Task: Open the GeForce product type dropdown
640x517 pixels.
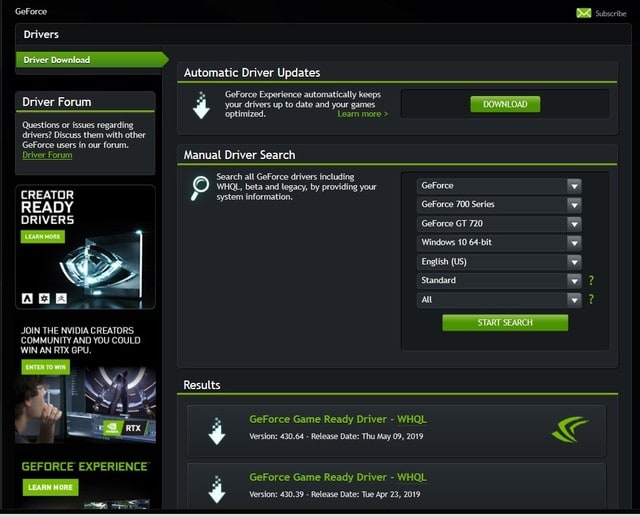Action: tap(499, 186)
